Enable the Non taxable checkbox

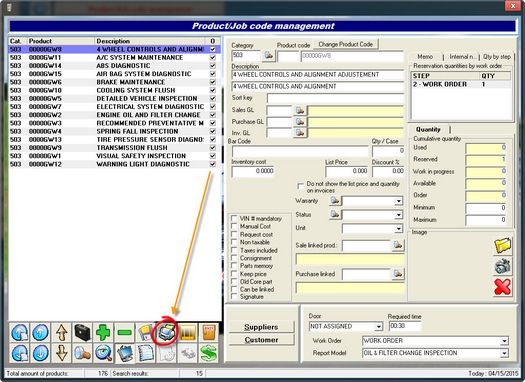(x=234, y=242)
